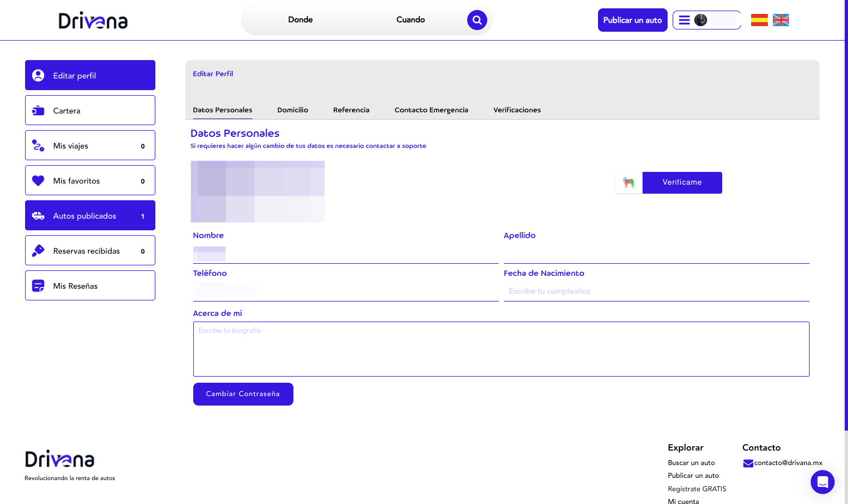Click the magnifying glass search button

[477, 20]
